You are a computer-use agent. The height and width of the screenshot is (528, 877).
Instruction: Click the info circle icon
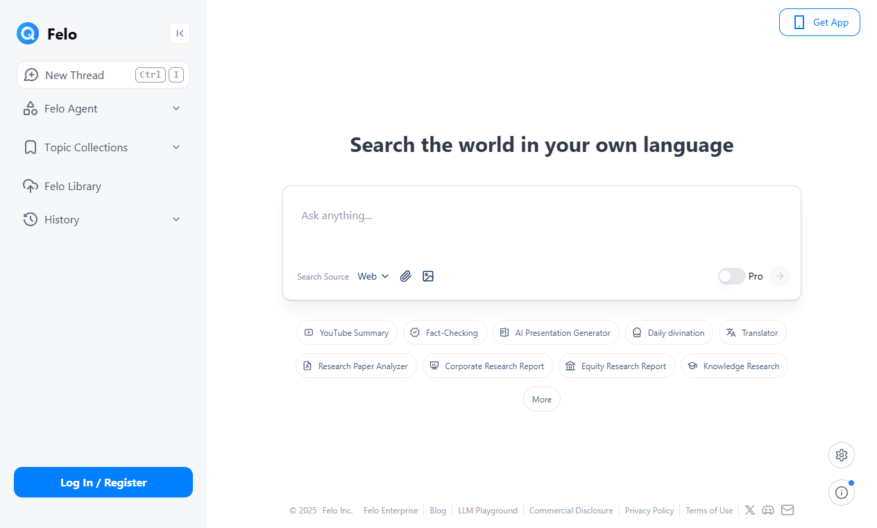tap(841, 493)
